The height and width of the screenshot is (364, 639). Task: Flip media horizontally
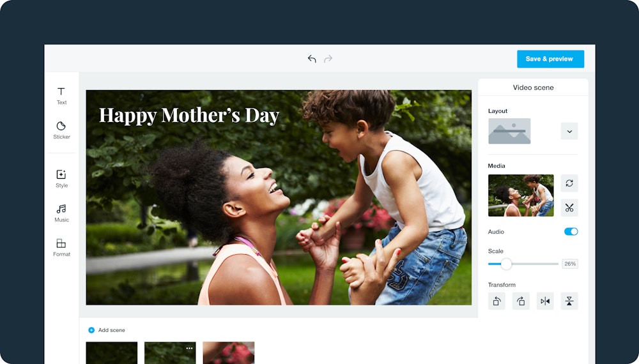(545, 301)
